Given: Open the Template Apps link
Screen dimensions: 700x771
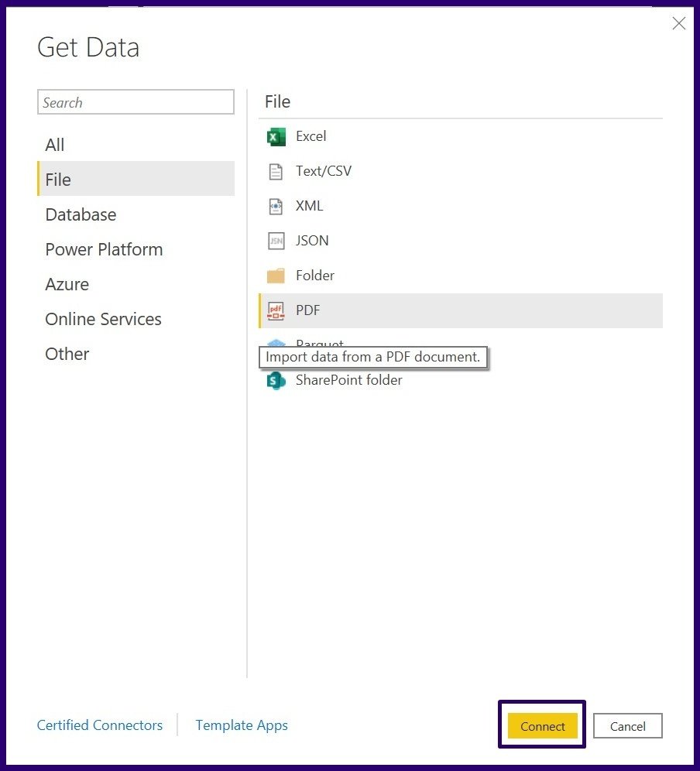Looking at the screenshot, I should point(242,725).
